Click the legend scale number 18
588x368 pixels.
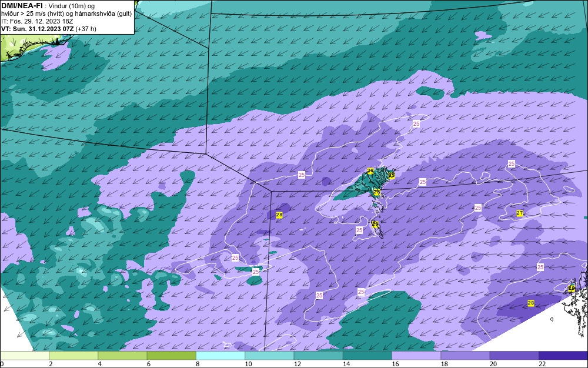click(445, 364)
